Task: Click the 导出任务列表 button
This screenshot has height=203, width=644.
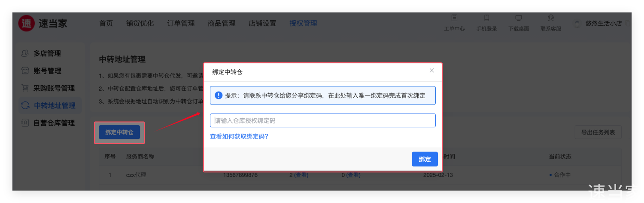Action: point(598,132)
